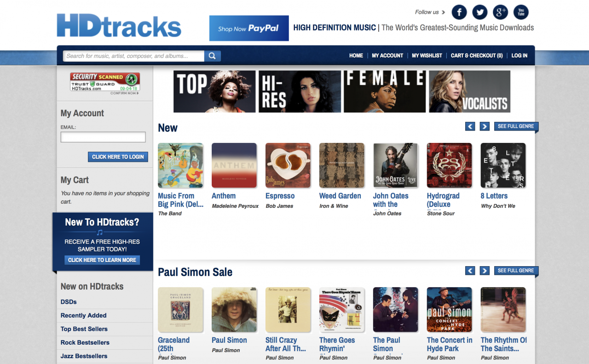Click the Shop Now PayPal banner
Viewport: 589px width, 364px height.
pyautogui.click(x=249, y=28)
